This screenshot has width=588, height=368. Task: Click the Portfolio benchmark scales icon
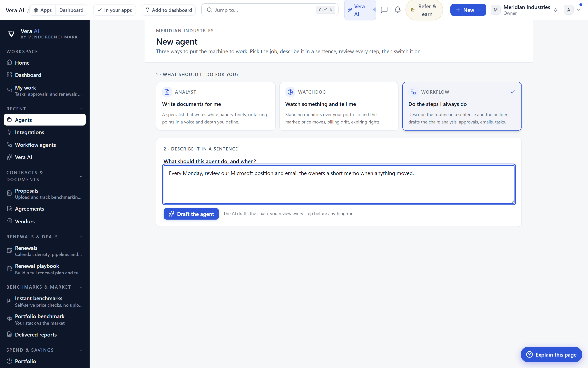[9, 319]
